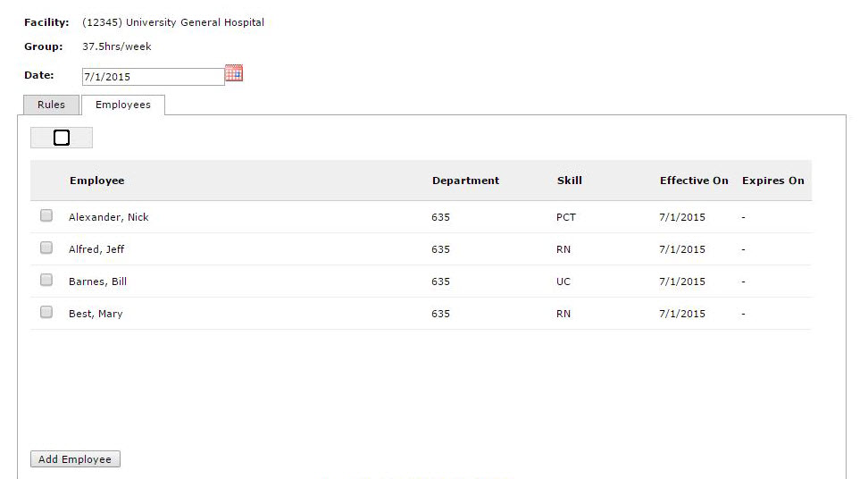Select the Employees tab

tap(123, 105)
